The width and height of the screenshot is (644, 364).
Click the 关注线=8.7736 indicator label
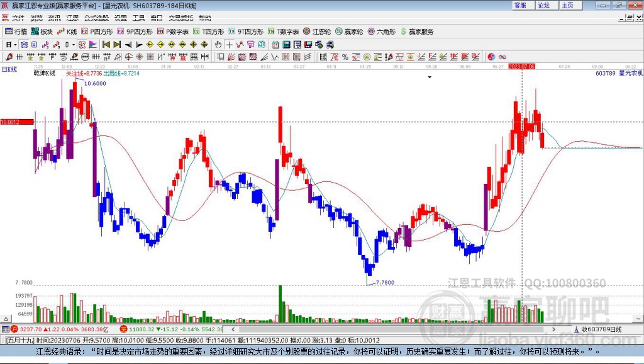pos(84,73)
